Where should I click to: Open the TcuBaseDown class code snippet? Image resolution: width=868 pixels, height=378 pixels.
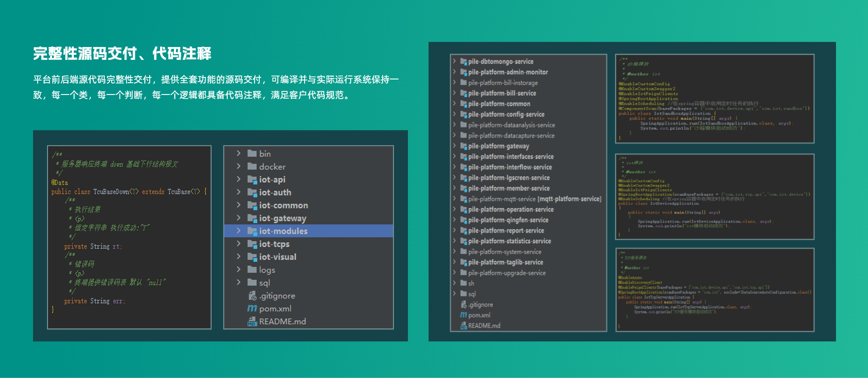point(129,237)
